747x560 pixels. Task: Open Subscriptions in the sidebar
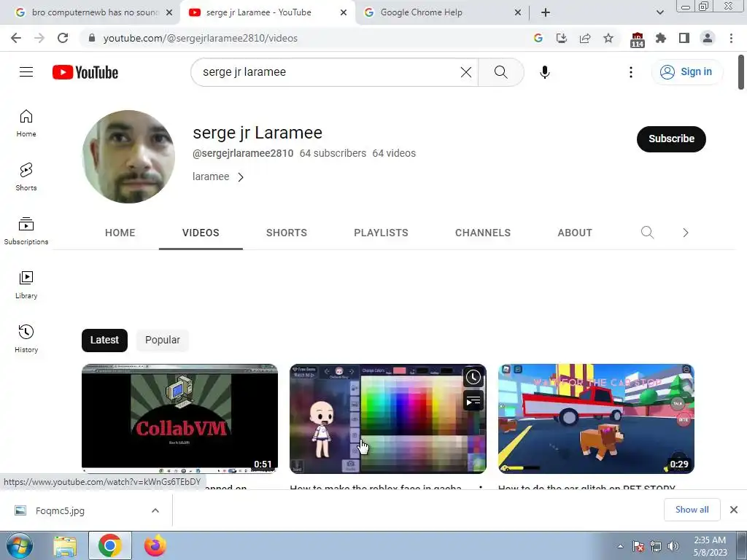click(x=26, y=231)
